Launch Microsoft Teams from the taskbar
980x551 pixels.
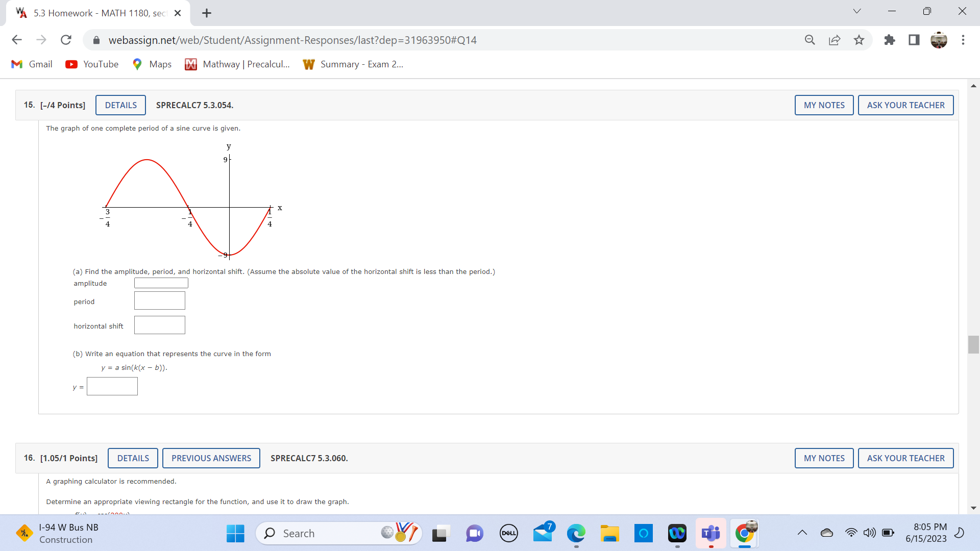point(711,533)
